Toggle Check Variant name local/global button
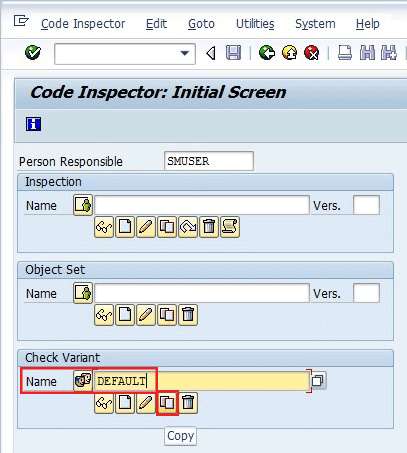The image size is (407, 453). (x=83, y=381)
